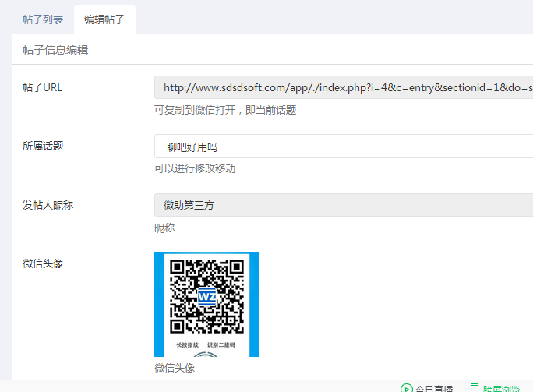The height and width of the screenshot is (392, 533).
Task: Click the 帖子URL label
Action: [x=43, y=88]
